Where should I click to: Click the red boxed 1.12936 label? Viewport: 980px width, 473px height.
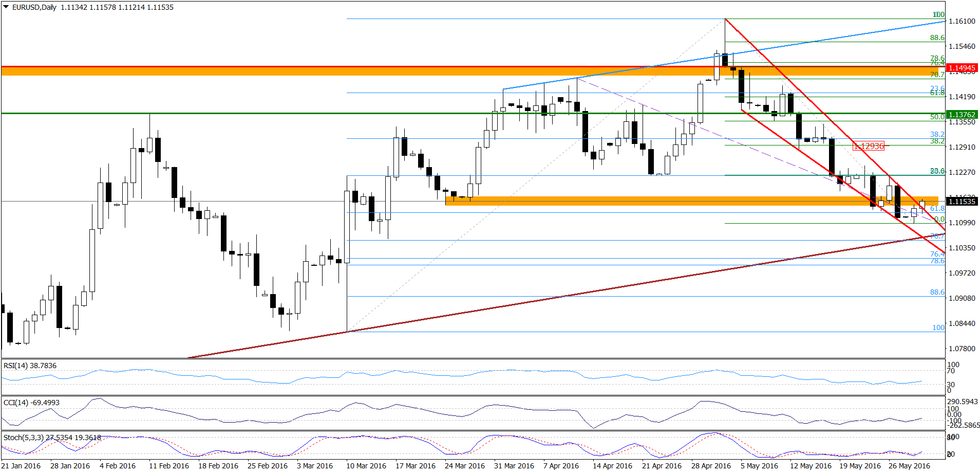click(x=869, y=146)
